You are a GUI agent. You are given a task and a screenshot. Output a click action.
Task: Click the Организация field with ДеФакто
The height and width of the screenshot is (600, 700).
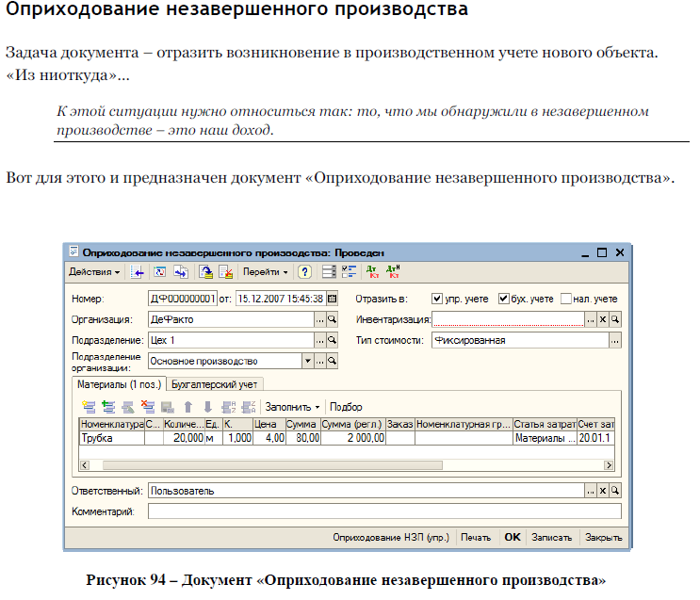(x=231, y=319)
